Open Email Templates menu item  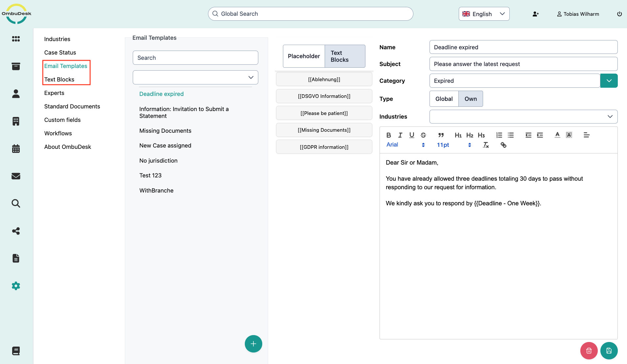[x=66, y=66]
